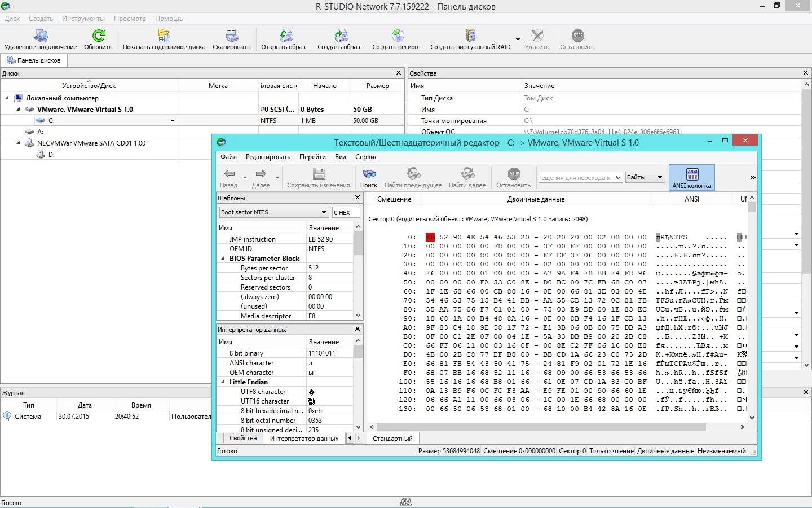
Task: Click Create virtual RAID toolbar icon
Action: click(470, 36)
